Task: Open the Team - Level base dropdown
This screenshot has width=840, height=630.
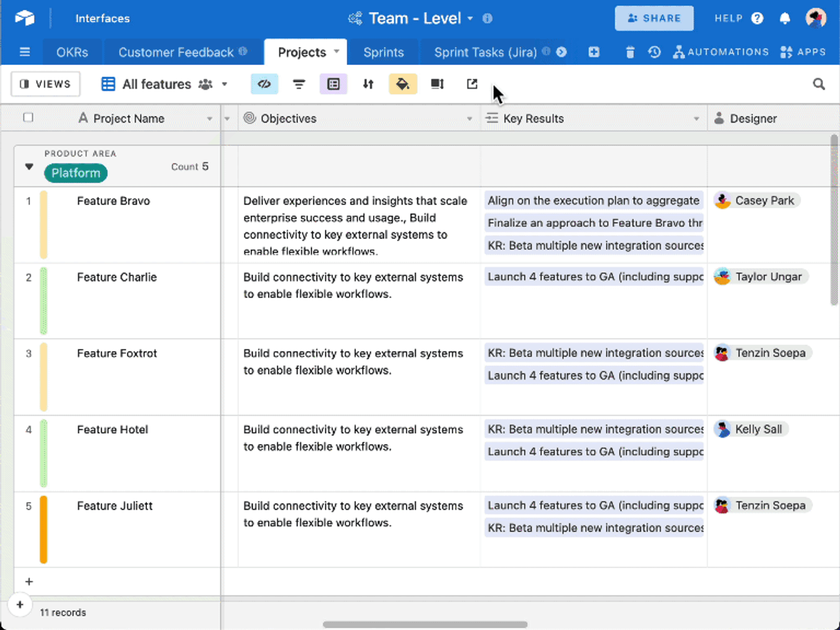Action: pos(470,18)
